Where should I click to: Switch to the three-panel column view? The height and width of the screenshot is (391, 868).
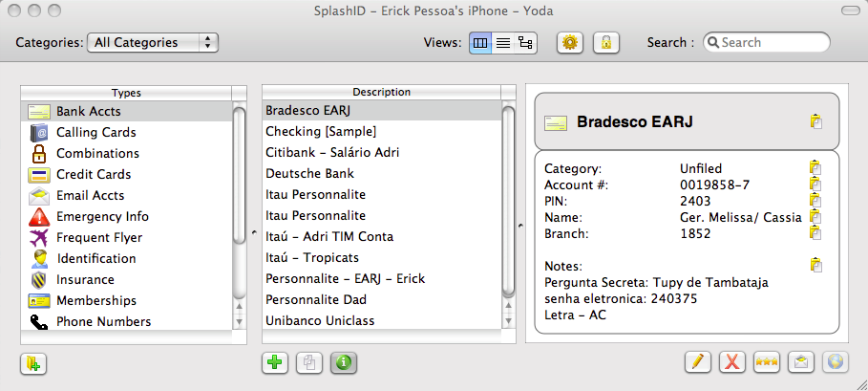pyautogui.click(x=480, y=43)
